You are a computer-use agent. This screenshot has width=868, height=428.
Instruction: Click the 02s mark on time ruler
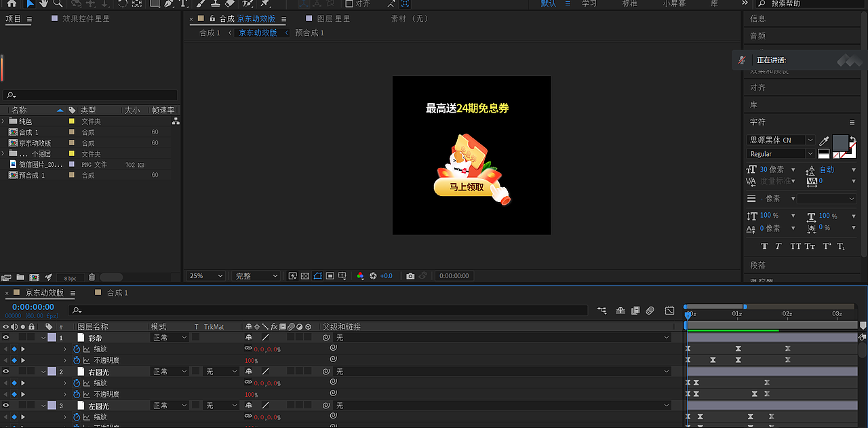pos(787,314)
